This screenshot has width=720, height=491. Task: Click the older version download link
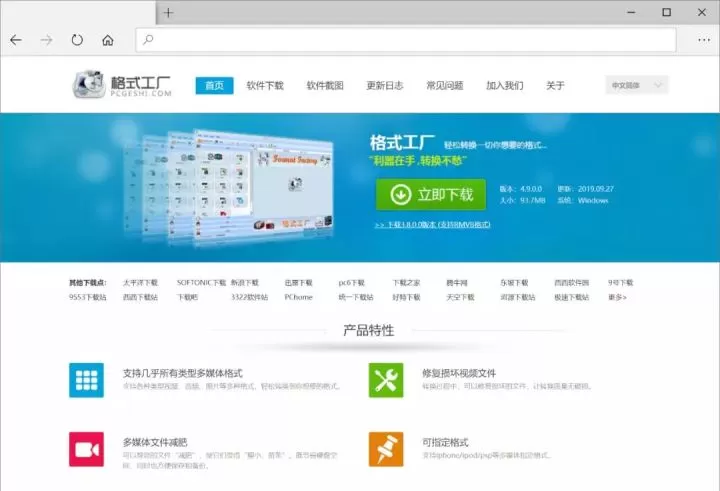[433, 225]
